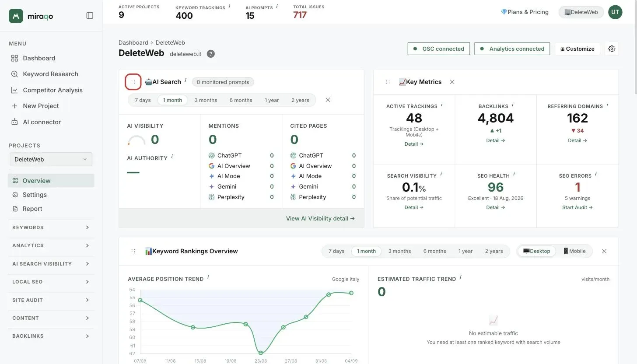The width and height of the screenshot is (637, 364).
Task: Expand the Content section
Action: tap(51, 318)
